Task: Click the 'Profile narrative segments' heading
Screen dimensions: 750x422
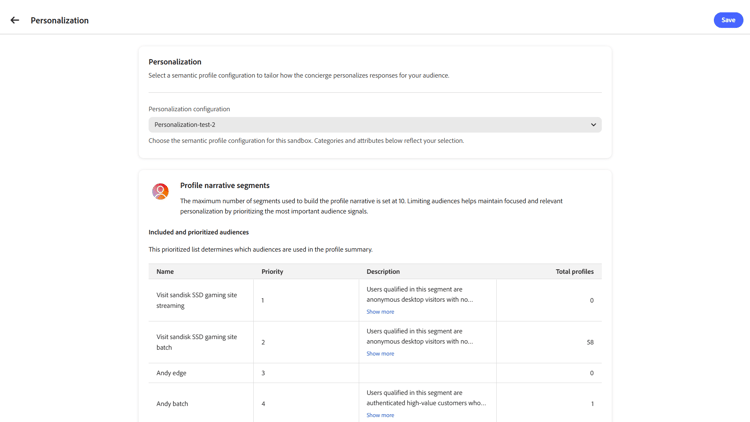Action: [x=225, y=186]
